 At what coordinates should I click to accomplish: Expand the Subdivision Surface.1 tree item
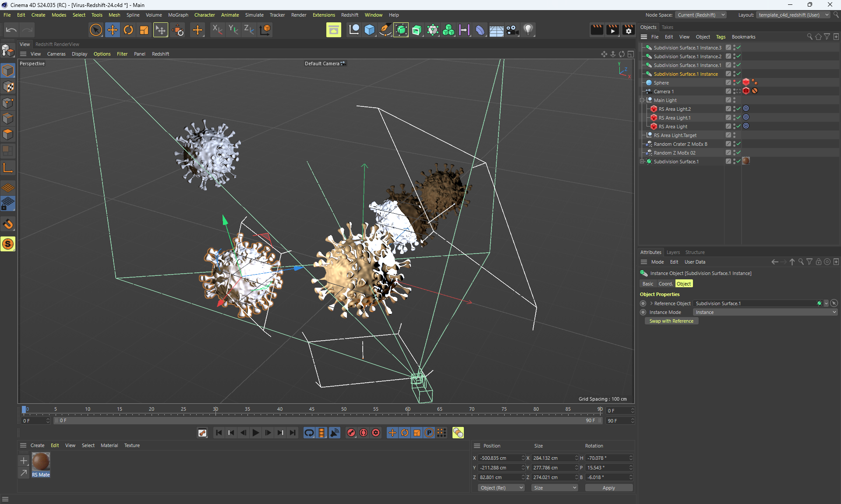coord(642,162)
